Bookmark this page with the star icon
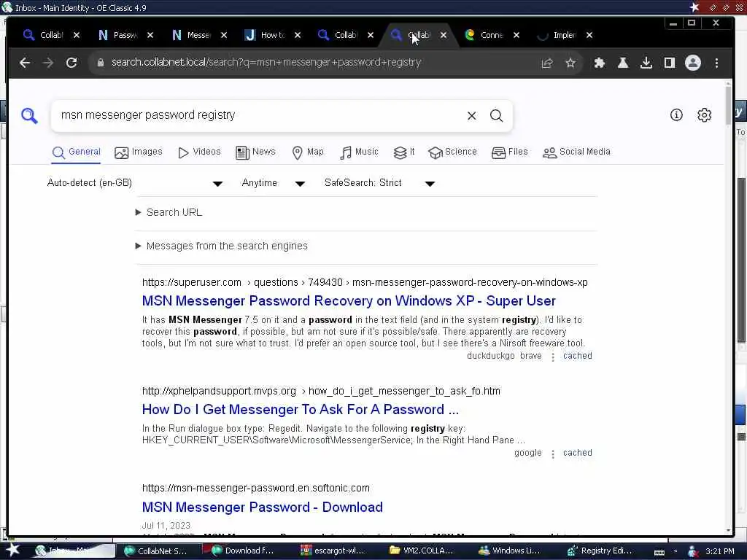 (570, 63)
